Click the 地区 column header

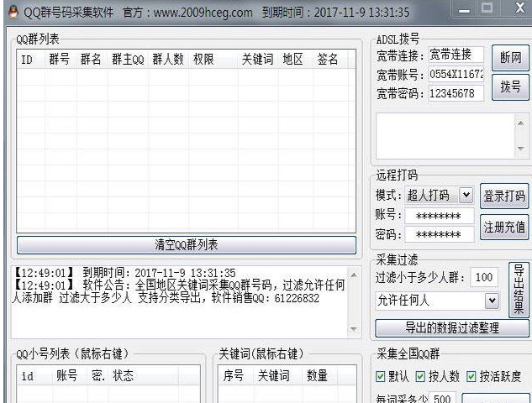296,60
